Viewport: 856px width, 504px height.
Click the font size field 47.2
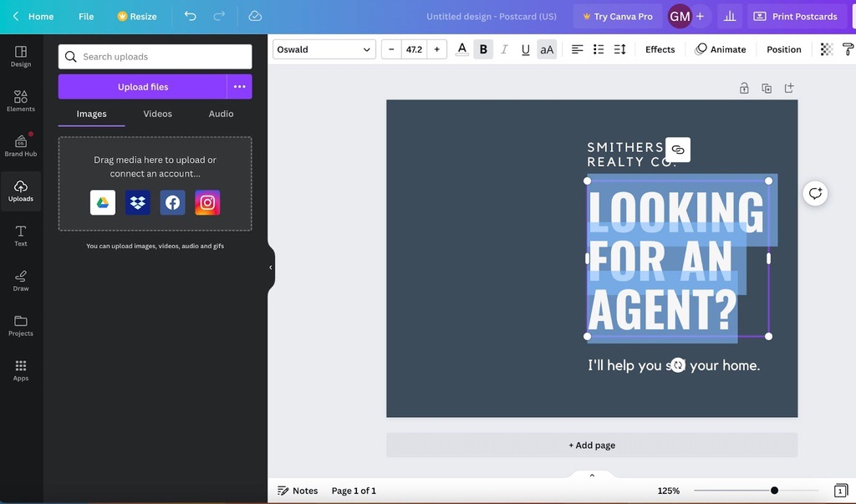tap(414, 49)
